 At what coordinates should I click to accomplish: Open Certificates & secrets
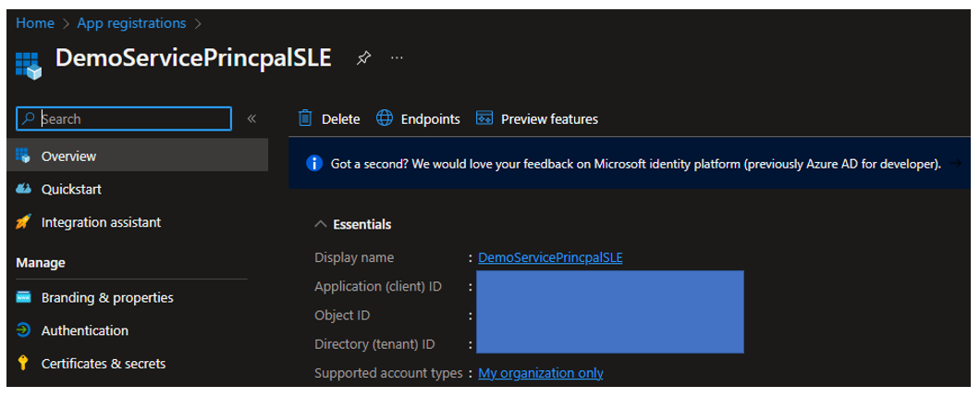(104, 364)
